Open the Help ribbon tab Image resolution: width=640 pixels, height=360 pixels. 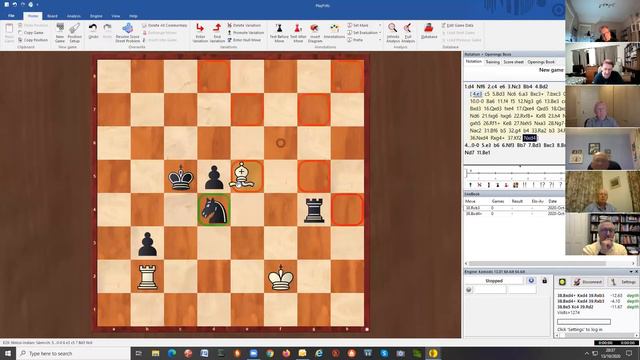tap(133, 16)
